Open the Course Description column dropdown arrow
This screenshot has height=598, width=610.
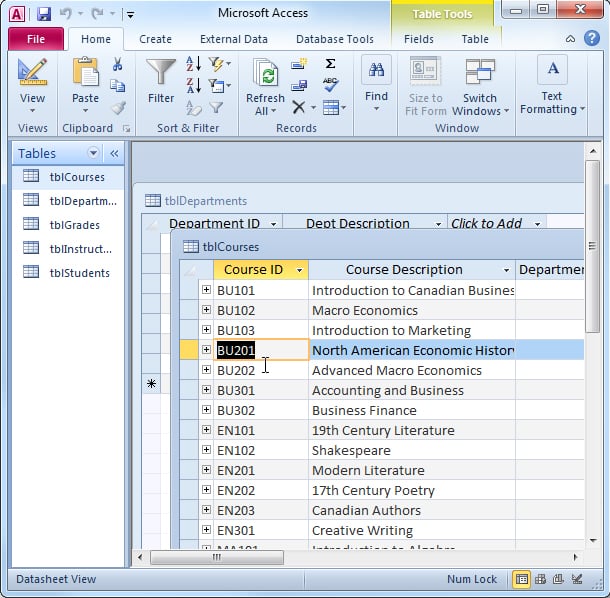[x=506, y=270]
